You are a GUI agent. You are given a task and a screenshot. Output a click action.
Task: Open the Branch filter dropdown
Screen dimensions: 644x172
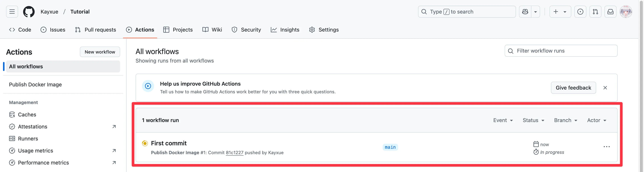pos(566,120)
